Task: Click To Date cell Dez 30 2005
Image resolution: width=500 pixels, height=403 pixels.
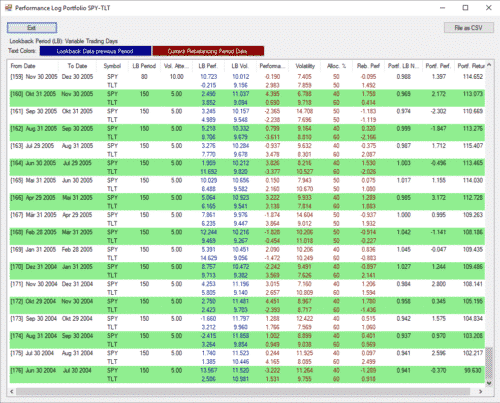Action: coord(77,77)
